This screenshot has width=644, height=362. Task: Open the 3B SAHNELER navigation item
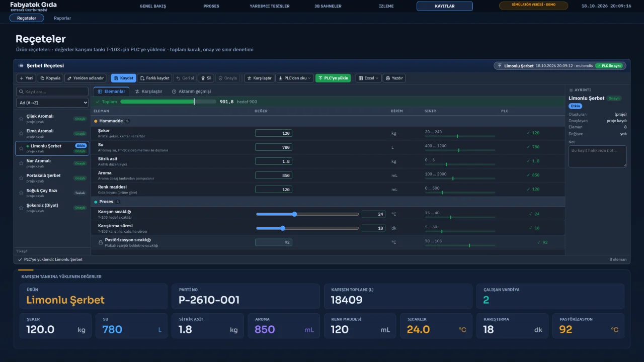(328, 6)
